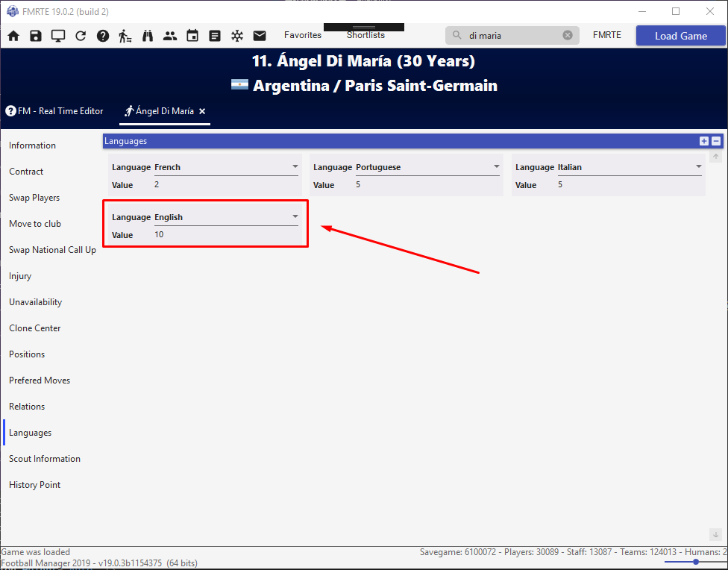Click the Save floppy disk icon
Image resolution: width=728 pixels, height=570 pixels.
pyautogui.click(x=36, y=36)
